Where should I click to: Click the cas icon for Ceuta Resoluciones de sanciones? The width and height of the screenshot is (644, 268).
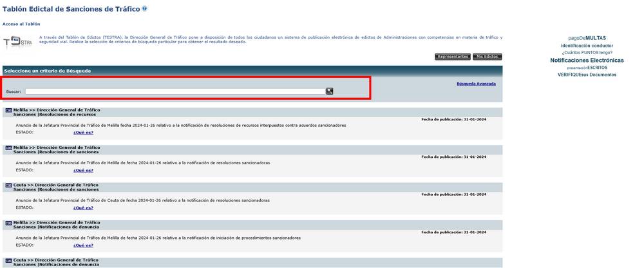pyautogui.click(x=8, y=185)
